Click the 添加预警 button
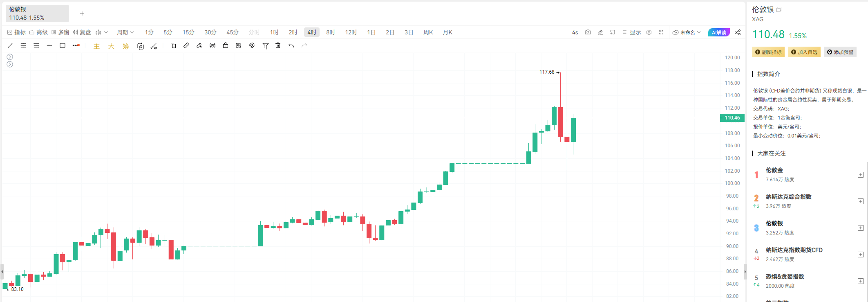Screen dimensions: 868x302 (840, 52)
